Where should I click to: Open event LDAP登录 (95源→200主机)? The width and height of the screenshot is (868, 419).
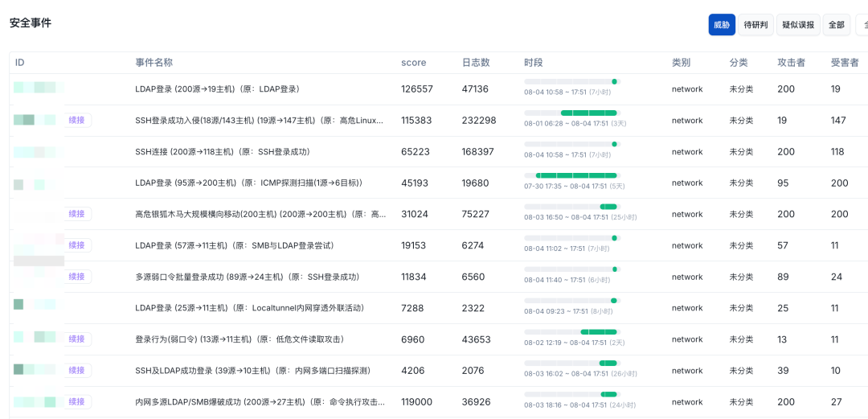pyautogui.click(x=248, y=183)
